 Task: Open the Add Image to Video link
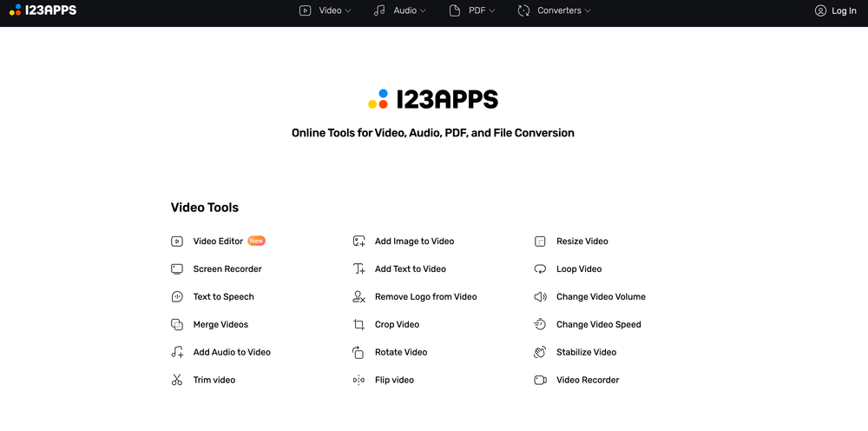[x=415, y=242]
